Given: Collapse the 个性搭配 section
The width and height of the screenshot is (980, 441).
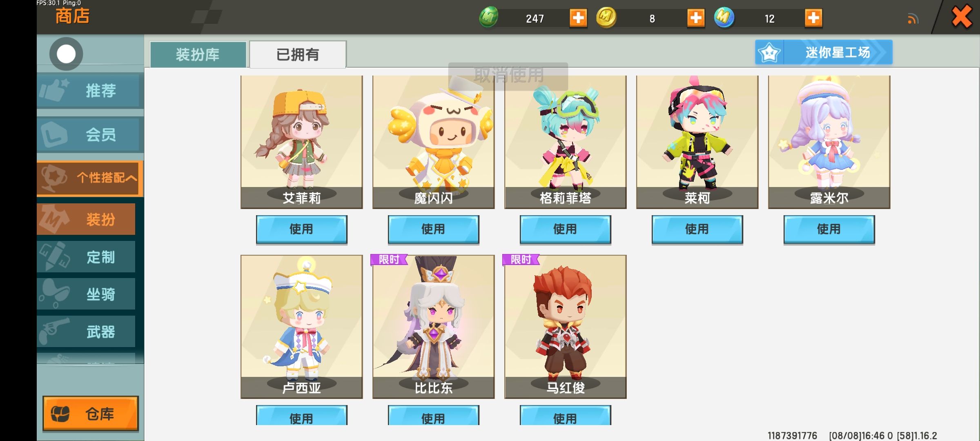Looking at the screenshot, I should coord(89,178).
